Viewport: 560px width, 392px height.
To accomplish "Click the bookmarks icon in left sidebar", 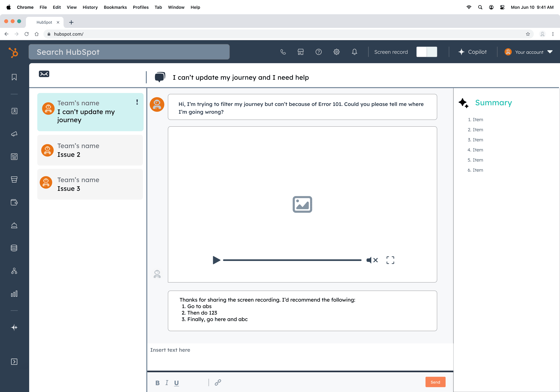I will pos(14,77).
